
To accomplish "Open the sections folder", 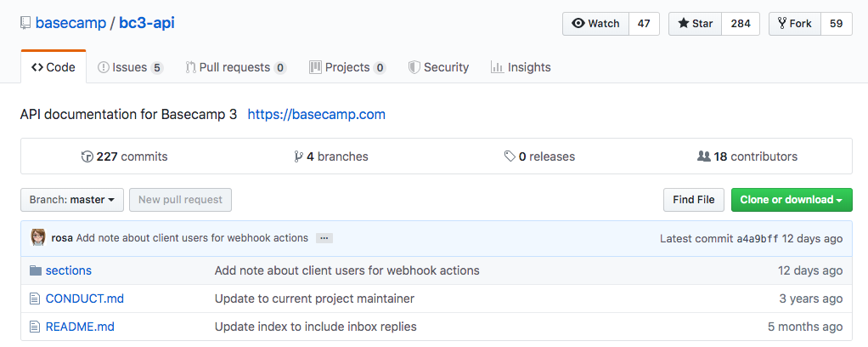I will click(x=69, y=271).
